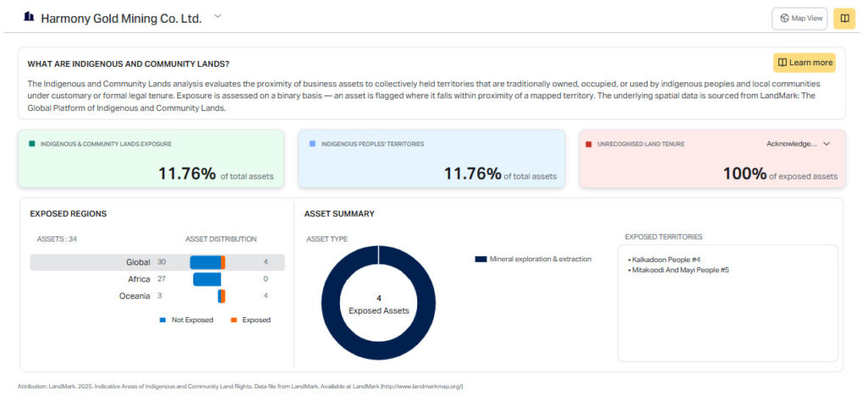This screenshot has height=395, width=868.
Task: Click the 11.76% Indigenous & Community Lands Exposure value
Action: [187, 174]
